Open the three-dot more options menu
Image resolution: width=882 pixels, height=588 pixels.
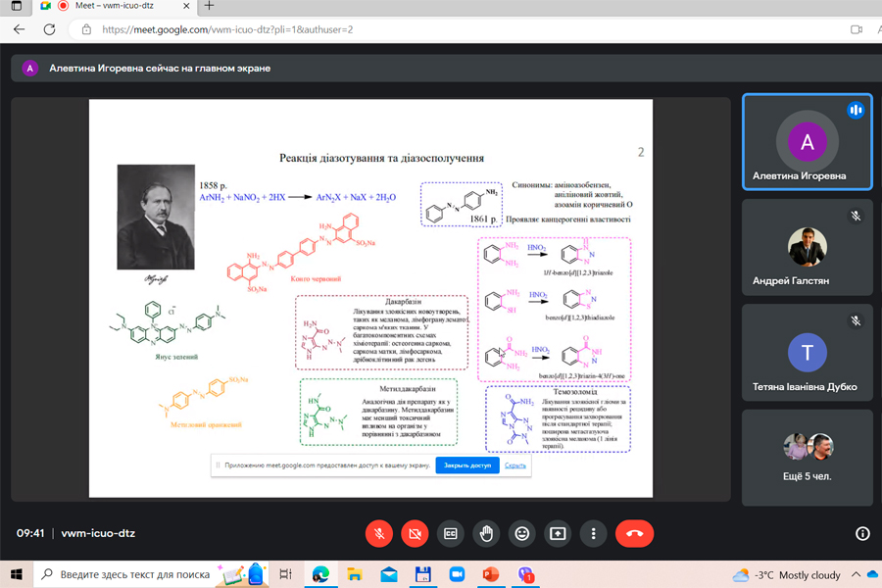594,533
